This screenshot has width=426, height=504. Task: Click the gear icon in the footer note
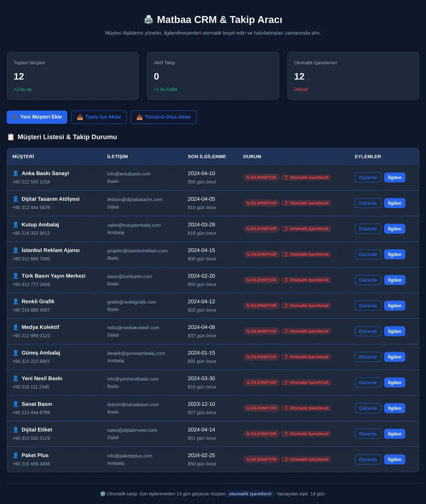[103, 494]
